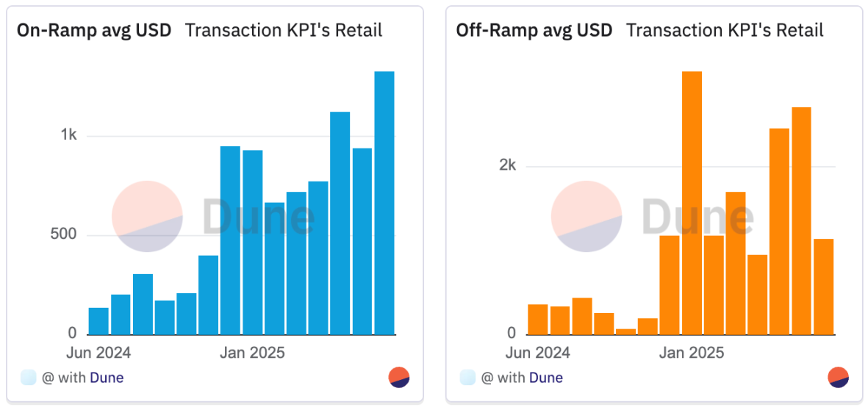The image size is (868, 413).
Task: Click the Off-Ramp chart author avatar icon
Action: [838, 377]
